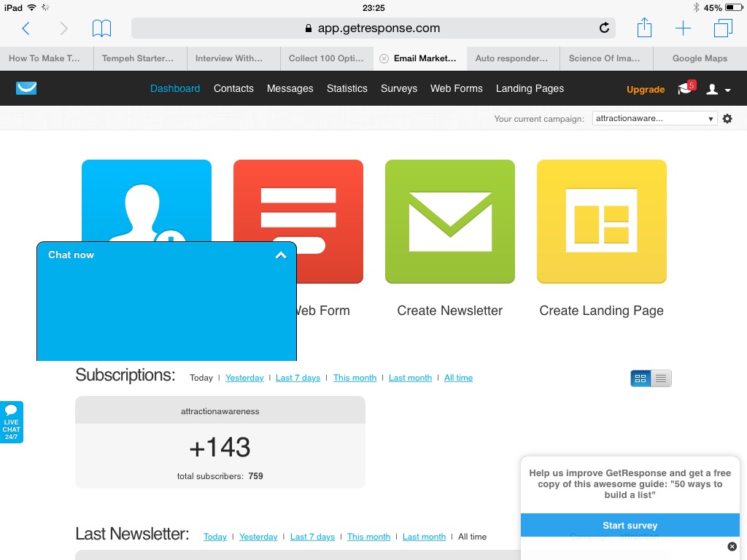The height and width of the screenshot is (560, 747).
Task: Click the Create Newsletter label
Action: click(x=449, y=311)
